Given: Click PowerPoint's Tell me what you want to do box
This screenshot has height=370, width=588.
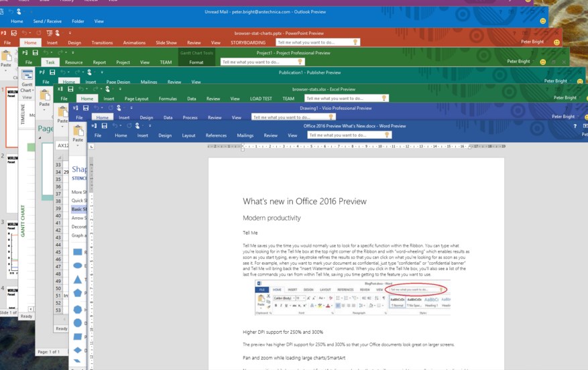Looking at the screenshot, I should tap(318, 42).
